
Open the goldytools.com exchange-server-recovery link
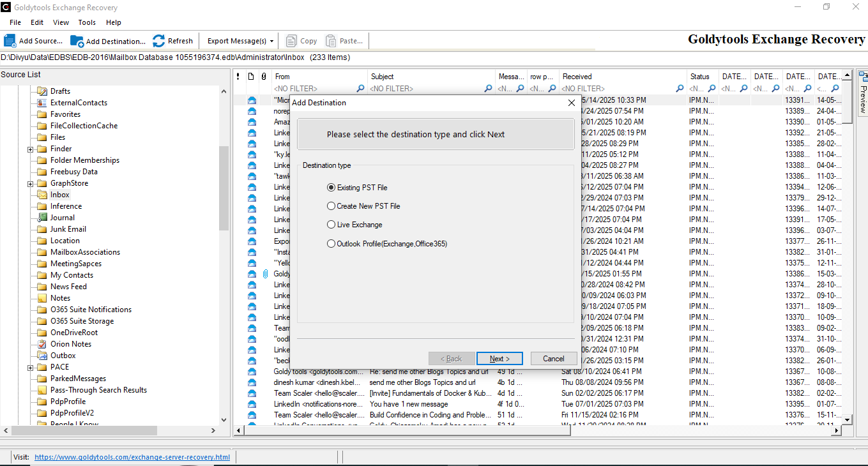pos(132,457)
